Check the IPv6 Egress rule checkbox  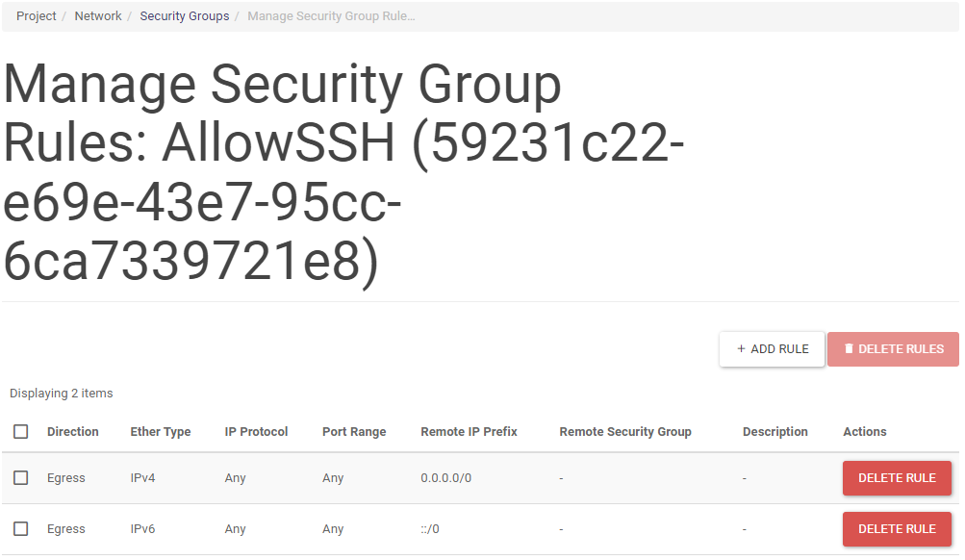click(21, 529)
